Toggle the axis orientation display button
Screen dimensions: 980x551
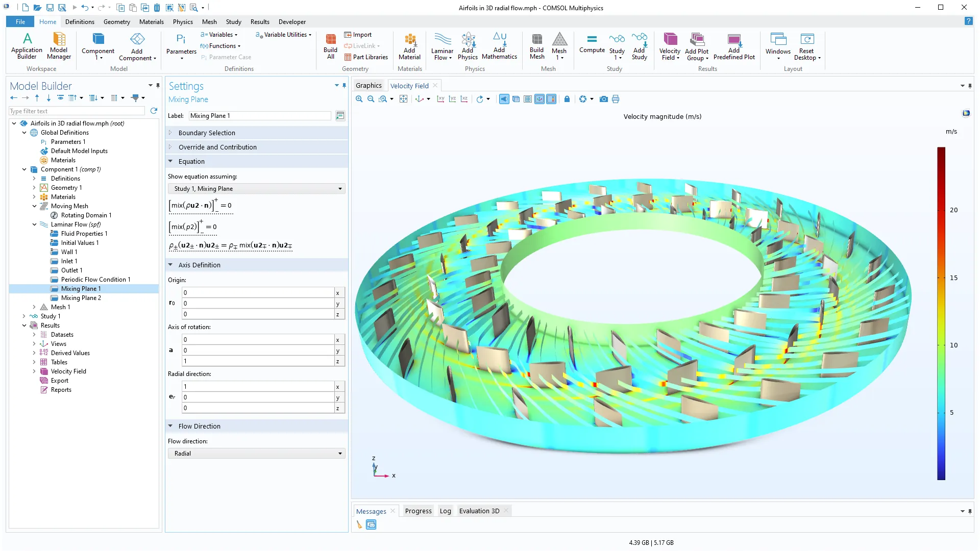pyautogui.click(x=540, y=99)
